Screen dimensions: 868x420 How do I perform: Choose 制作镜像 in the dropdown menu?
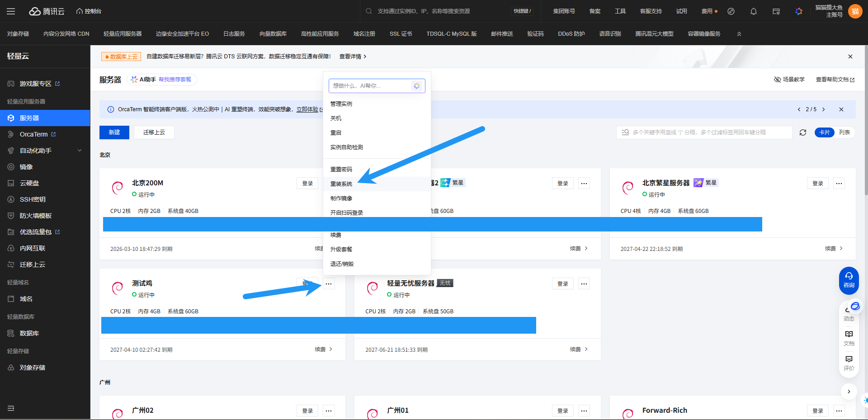coord(341,198)
